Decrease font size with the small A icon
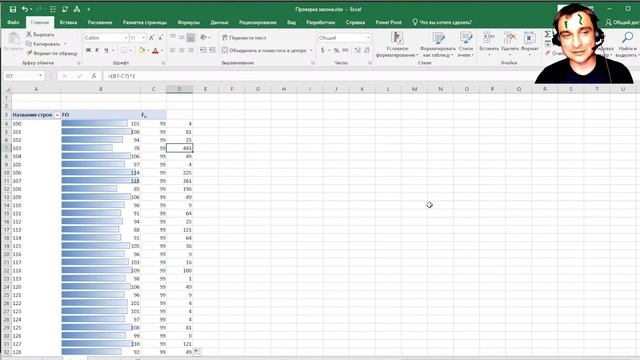 tap(160, 38)
